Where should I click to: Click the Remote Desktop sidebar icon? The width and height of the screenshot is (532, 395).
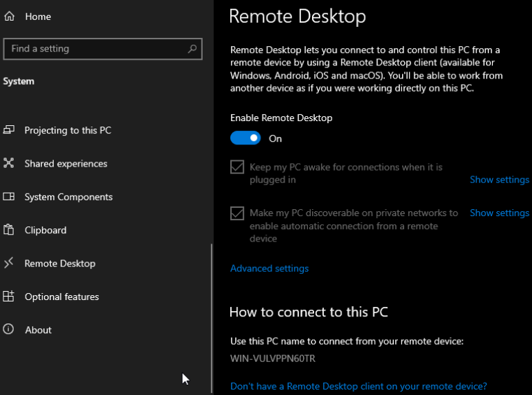(9, 263)
